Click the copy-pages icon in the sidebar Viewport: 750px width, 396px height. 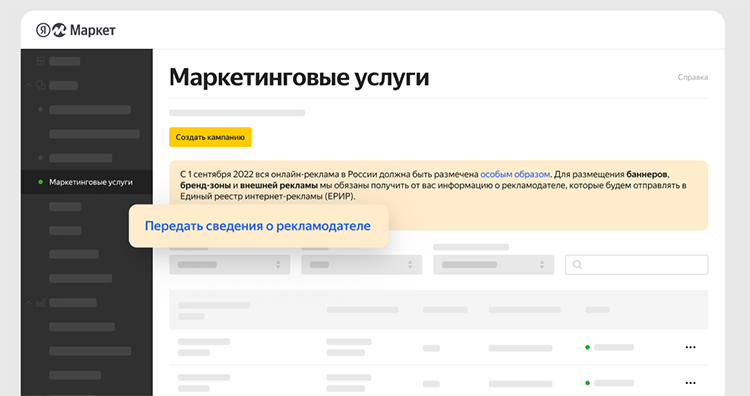41,85
